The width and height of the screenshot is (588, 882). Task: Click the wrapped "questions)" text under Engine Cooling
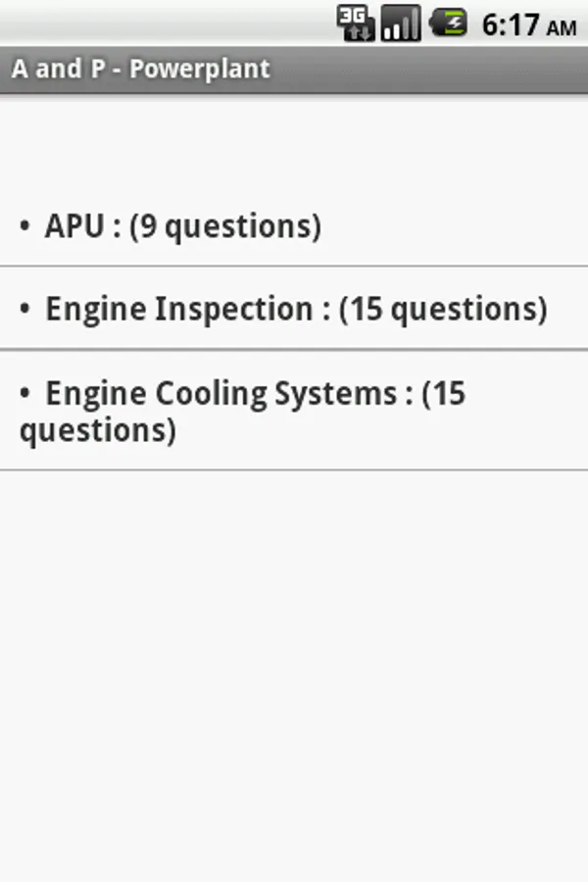(x=98, y=430)
